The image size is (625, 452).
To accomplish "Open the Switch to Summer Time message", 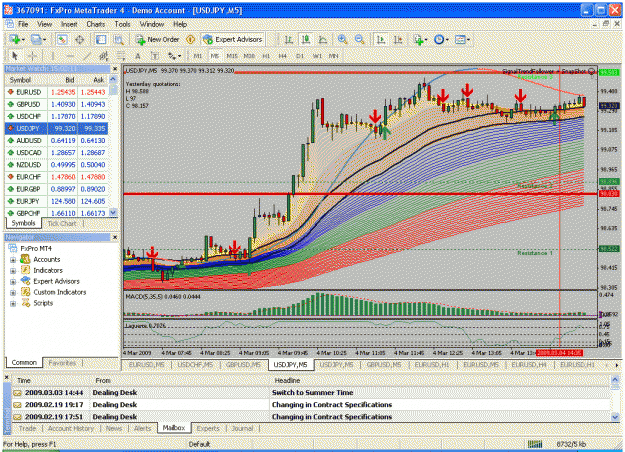I will click(x=312, y=393).
